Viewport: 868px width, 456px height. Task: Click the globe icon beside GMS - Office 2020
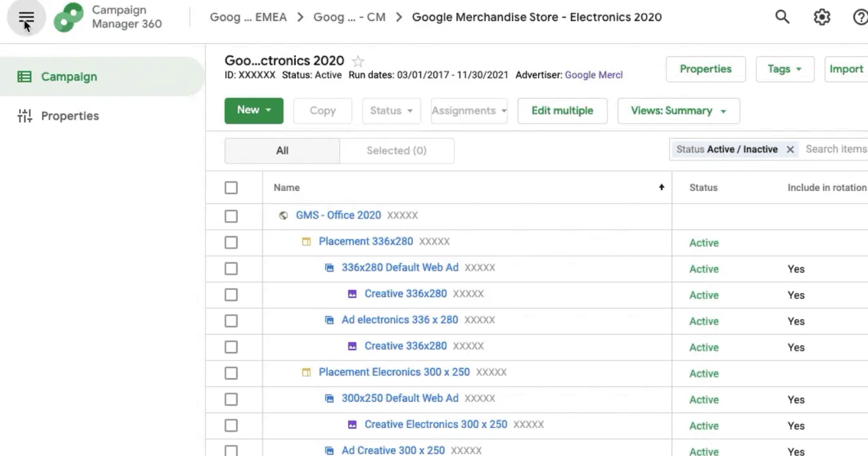coord(283,215)
